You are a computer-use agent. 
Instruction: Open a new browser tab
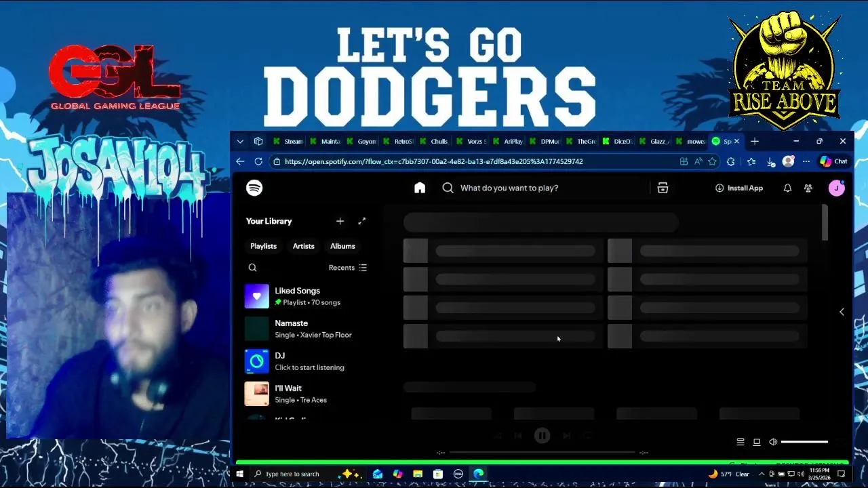click(x=755, y=141)
